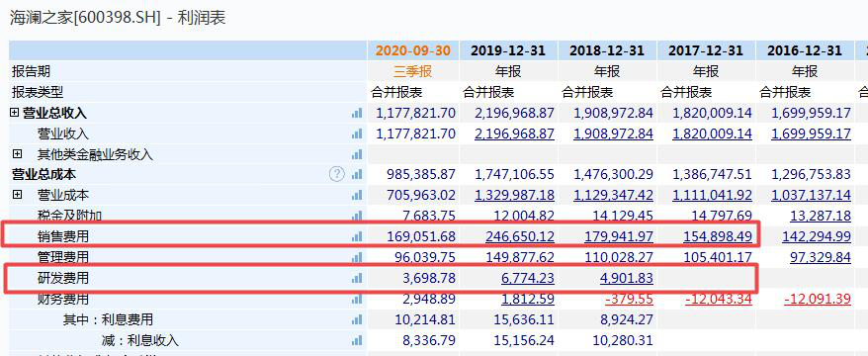The width and height of the screenshot is (868, 356).
Task: Open 2019 研发费用 value 6,774.23 link
Action: 528,278
